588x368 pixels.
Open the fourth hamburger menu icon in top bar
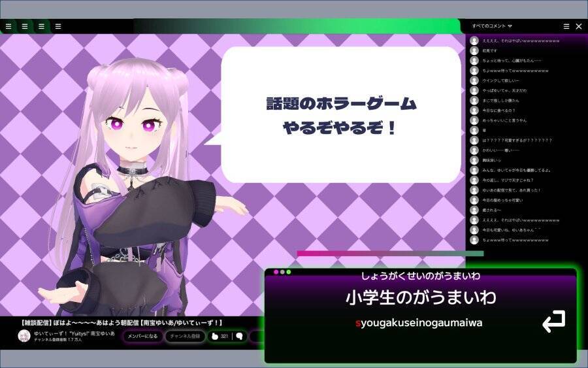point(57,27)
